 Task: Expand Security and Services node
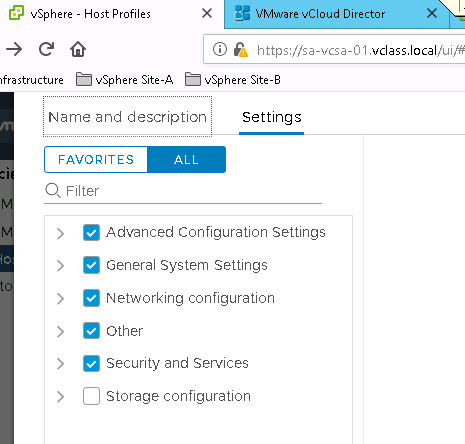click(x=60, y=364)
